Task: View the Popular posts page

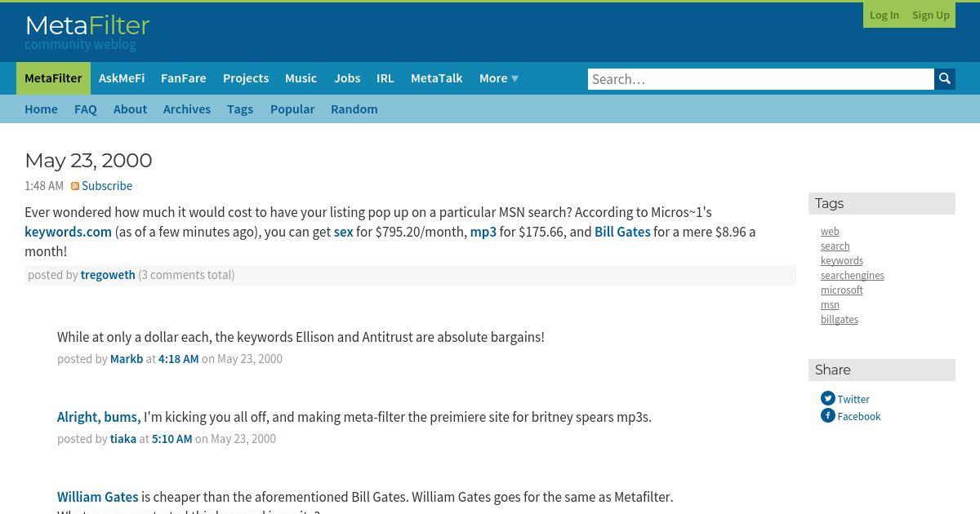Action: [x=292, y=109]
